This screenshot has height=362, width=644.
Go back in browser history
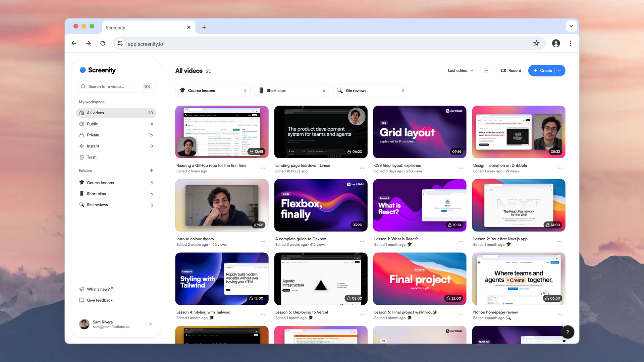click(74, 43)
